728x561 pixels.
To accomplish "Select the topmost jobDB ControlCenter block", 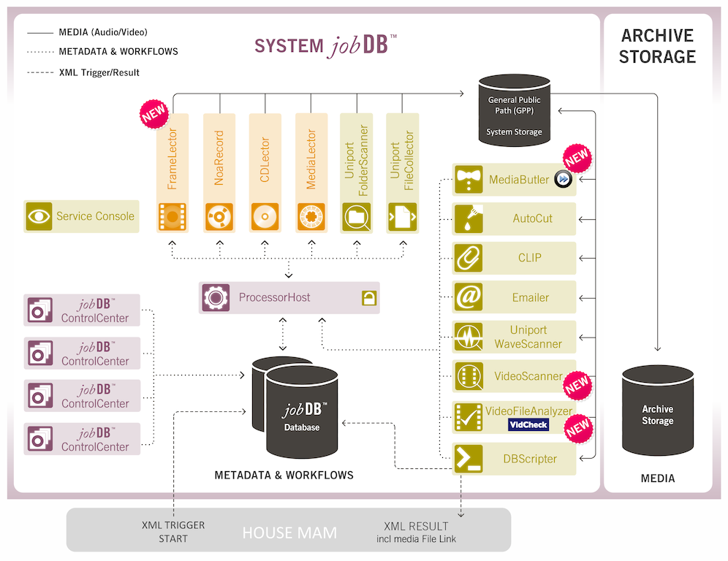I will 81,310.
